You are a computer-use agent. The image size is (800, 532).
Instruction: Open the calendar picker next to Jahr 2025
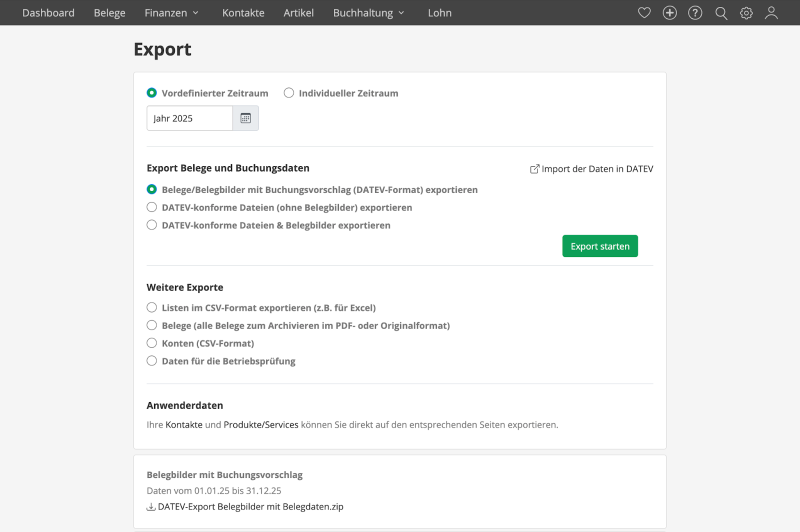[245, 118]
